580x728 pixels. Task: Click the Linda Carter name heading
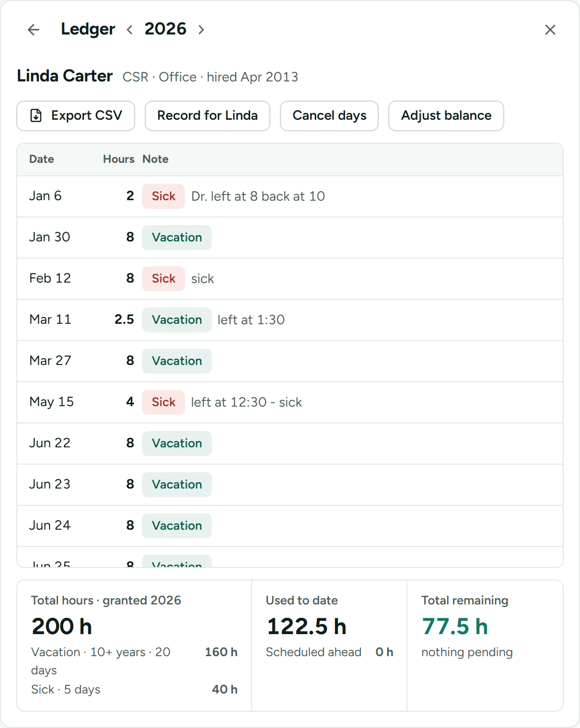(x=65, y=76)
